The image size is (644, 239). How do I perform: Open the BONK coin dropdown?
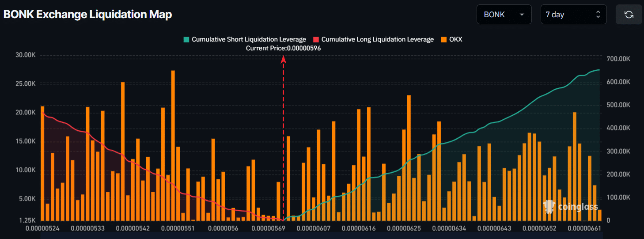(x=504, y=15)
